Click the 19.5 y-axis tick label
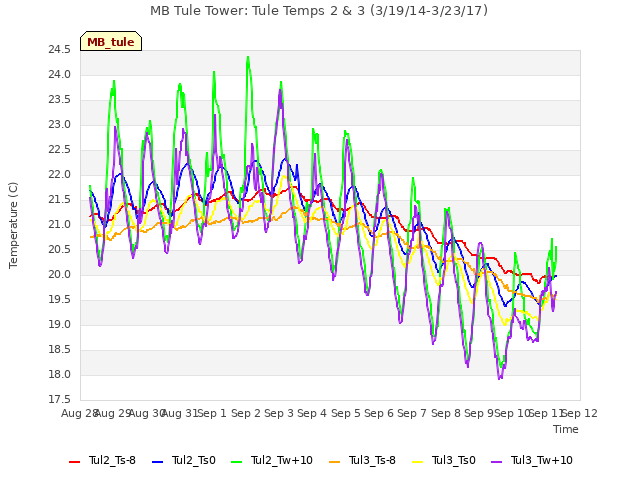The image size is (640, 480). click(x=60, y=300)
